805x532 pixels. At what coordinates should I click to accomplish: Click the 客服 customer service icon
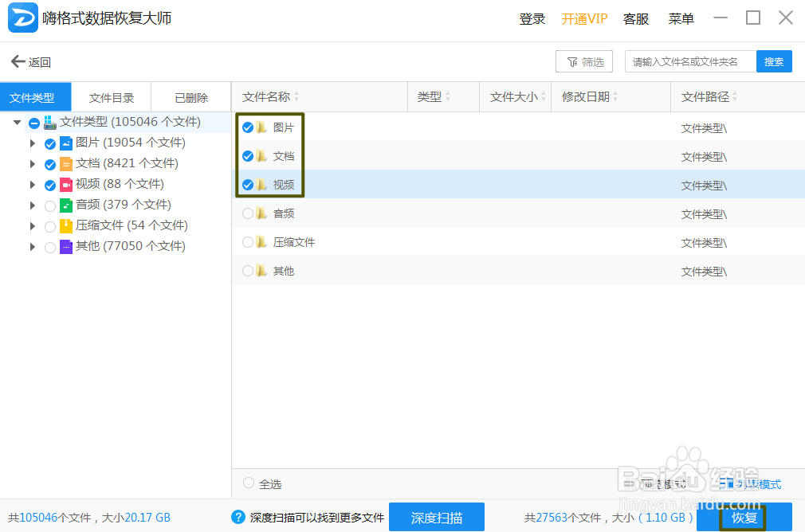point(635,18)
